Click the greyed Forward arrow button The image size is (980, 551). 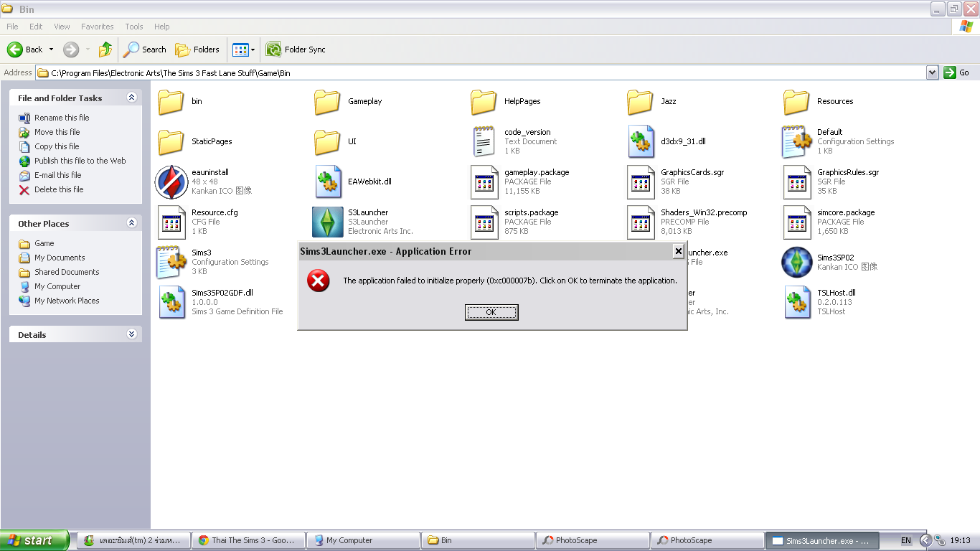click(x=71, y=50)
